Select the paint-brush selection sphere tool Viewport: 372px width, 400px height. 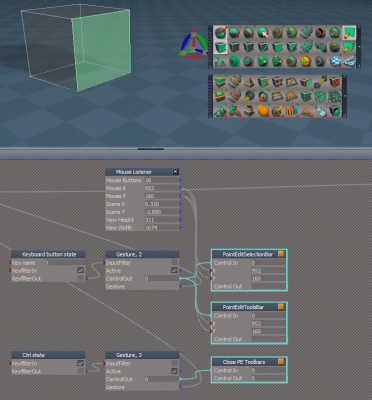tap(220, 33)
